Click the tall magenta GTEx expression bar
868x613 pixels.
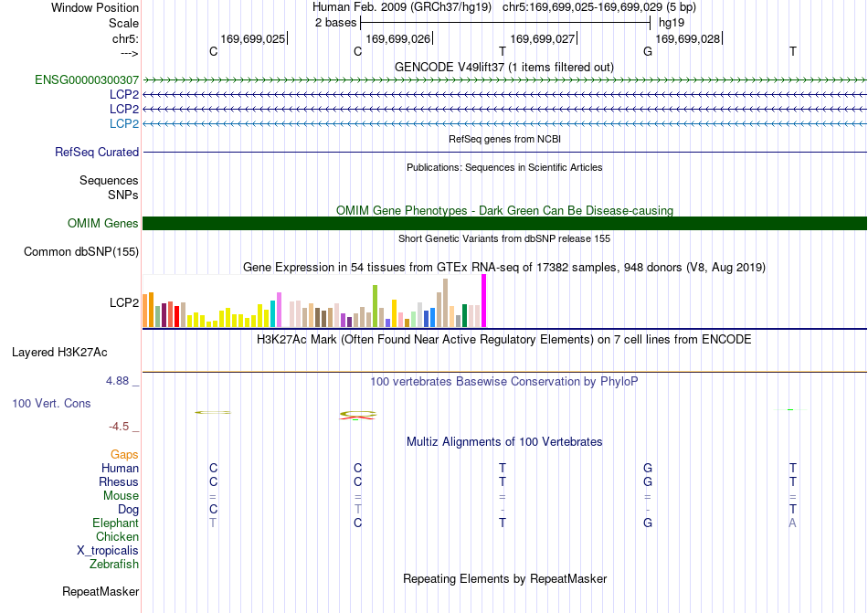(x=484, y=301)
